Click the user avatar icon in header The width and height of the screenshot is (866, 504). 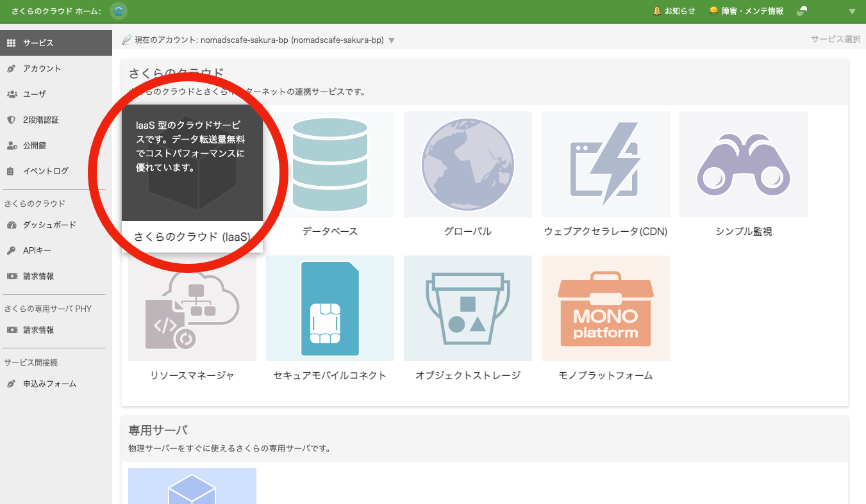(801, 11)
